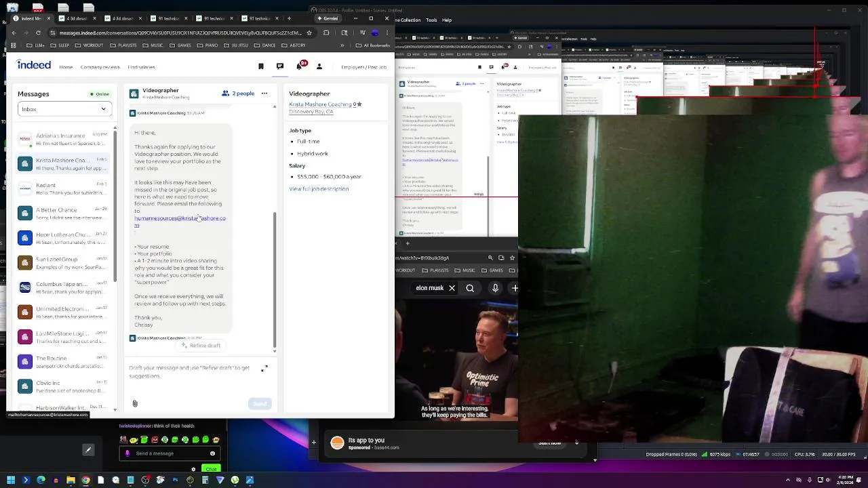868x488 pixels.
Task: Open Chrome three-dot menu
Action: point(387,33)
